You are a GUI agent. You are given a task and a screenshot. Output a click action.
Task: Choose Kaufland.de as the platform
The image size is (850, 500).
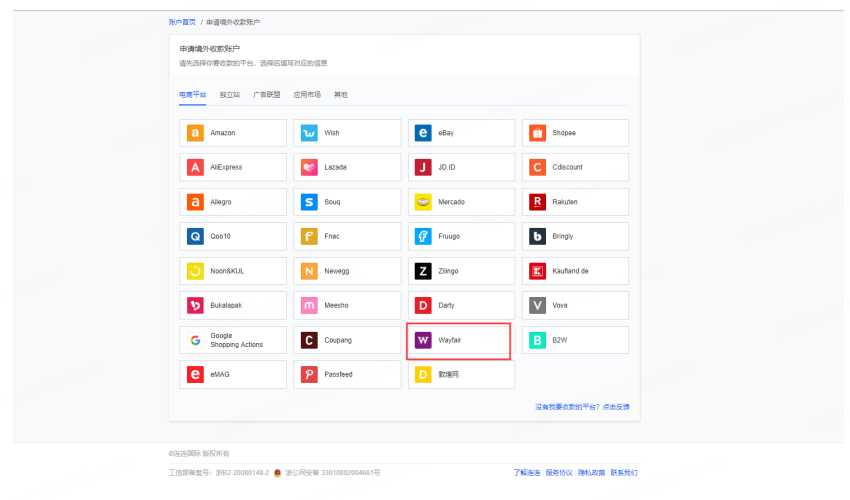point(574,271)
